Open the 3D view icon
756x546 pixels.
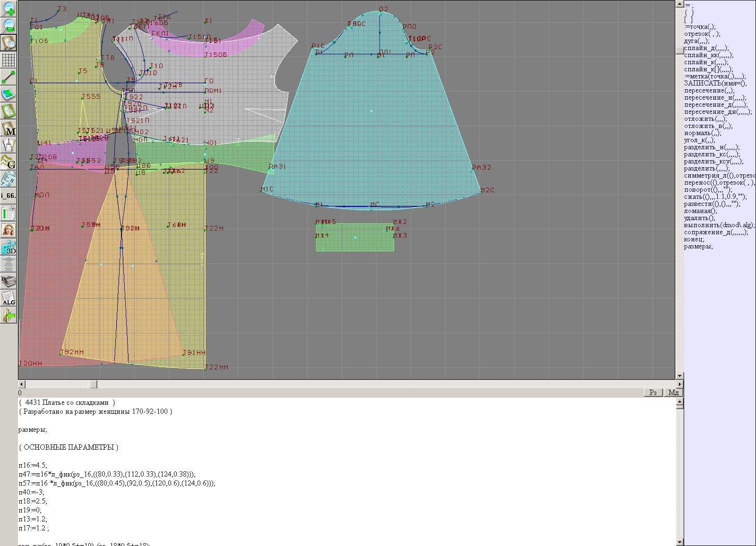pos(9,247)
